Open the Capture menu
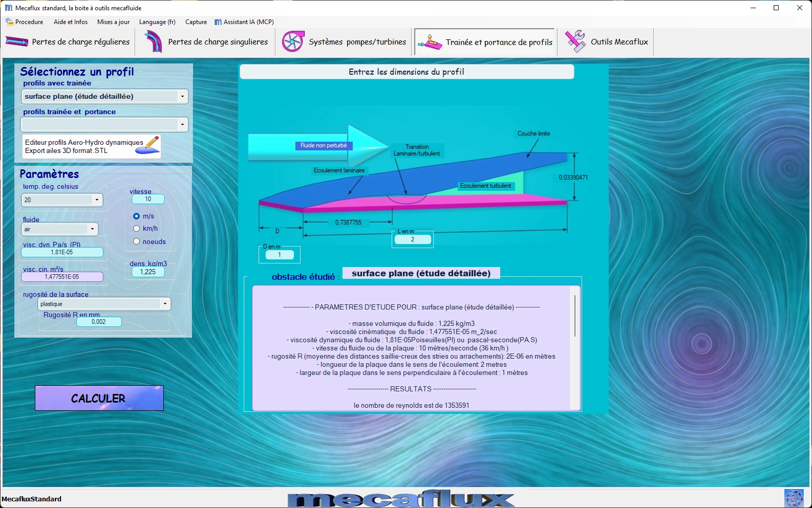Image resolution: width=812 pixels, height=508 pixels. (x=196, y=22)
